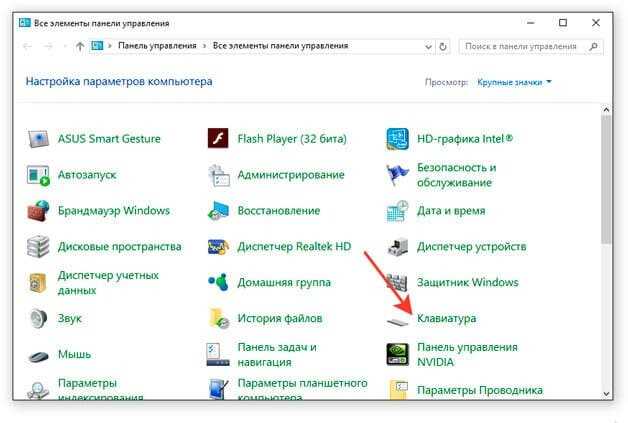Viewport: 628px width, 423px height.
Task: Click the Панель задач и навигация icon
Action: click(218, 355)
